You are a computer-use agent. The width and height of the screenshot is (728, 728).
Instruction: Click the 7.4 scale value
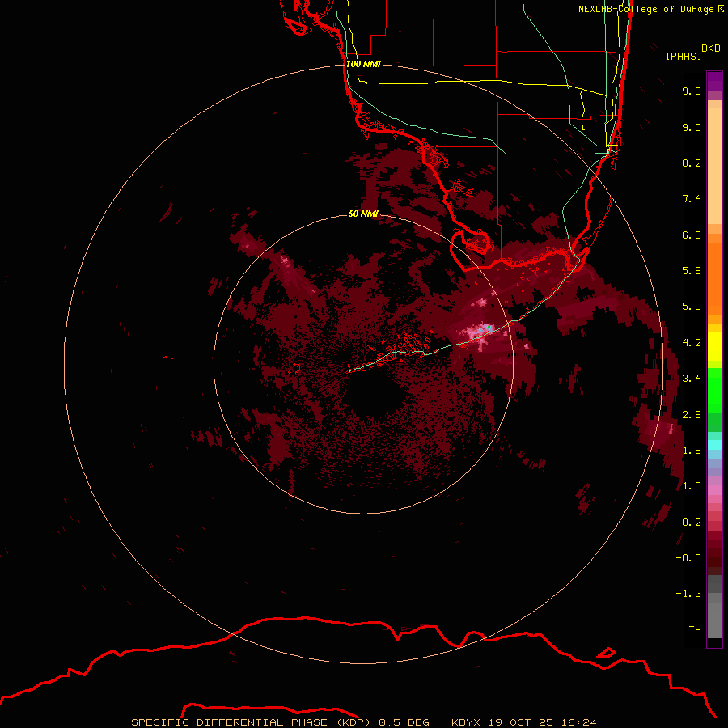click(x=692, y=199)
